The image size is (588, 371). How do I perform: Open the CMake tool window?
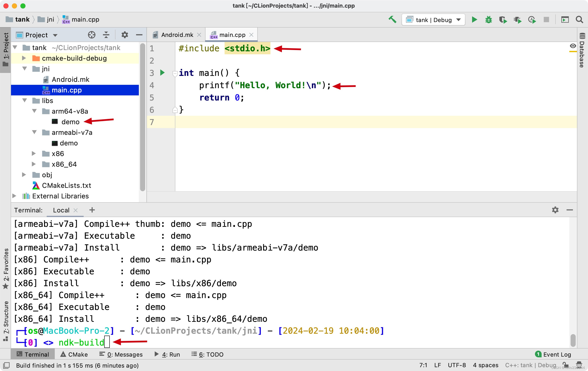[74, 354]
